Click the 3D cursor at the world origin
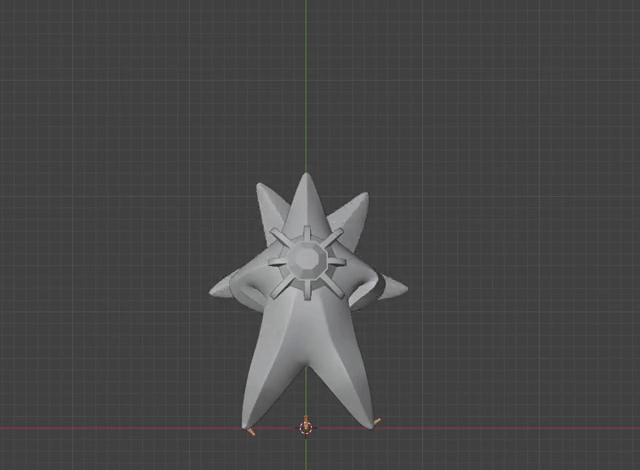Screen dimensions: 640x470 pos(306,428)
